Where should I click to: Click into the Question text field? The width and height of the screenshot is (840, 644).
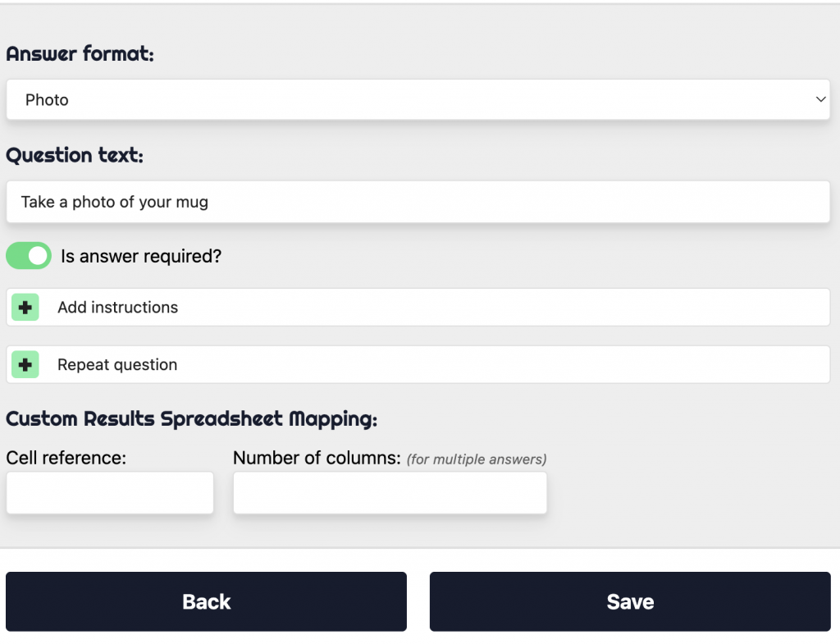(418, 202)
